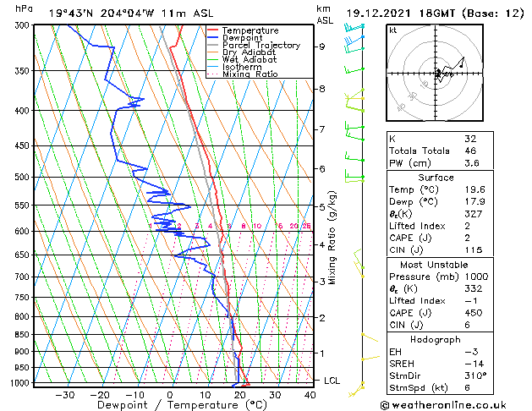
Task: Click the 'Dewpoint' legend entry
Action: 242,38
